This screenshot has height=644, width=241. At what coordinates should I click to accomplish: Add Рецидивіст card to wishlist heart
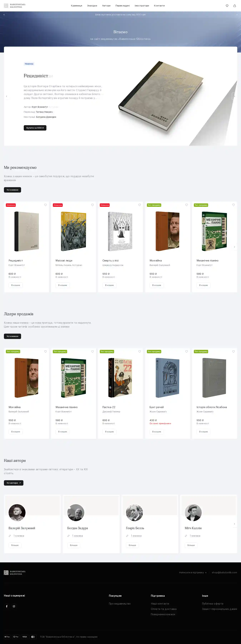(x=46, y=205)
